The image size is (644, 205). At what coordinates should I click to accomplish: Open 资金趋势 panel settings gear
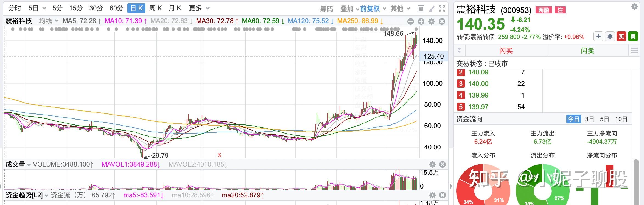click(433, 195)
